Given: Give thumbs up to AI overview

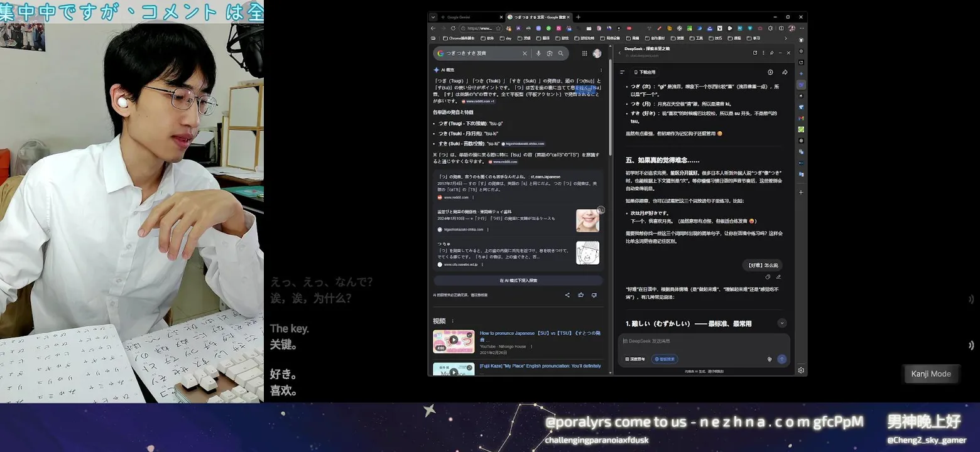Looking at the screenshot, I should click(x=580, y=295).
